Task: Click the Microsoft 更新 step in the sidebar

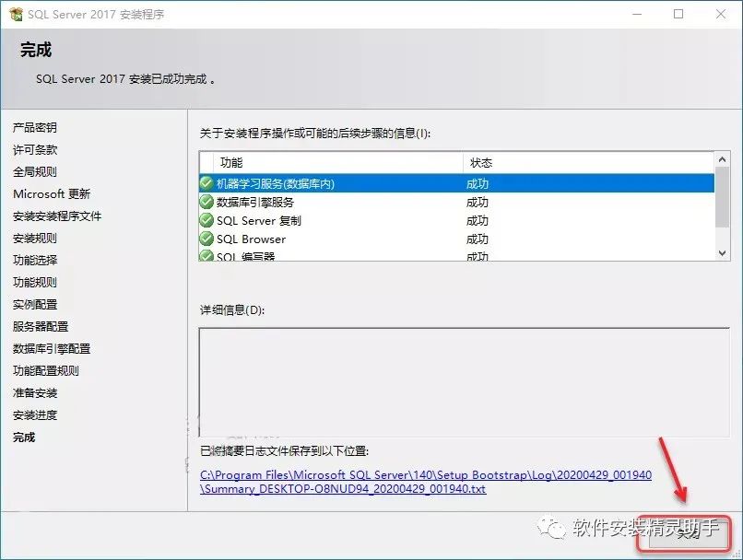Action: pyautogui.click(x=52, y=194)
